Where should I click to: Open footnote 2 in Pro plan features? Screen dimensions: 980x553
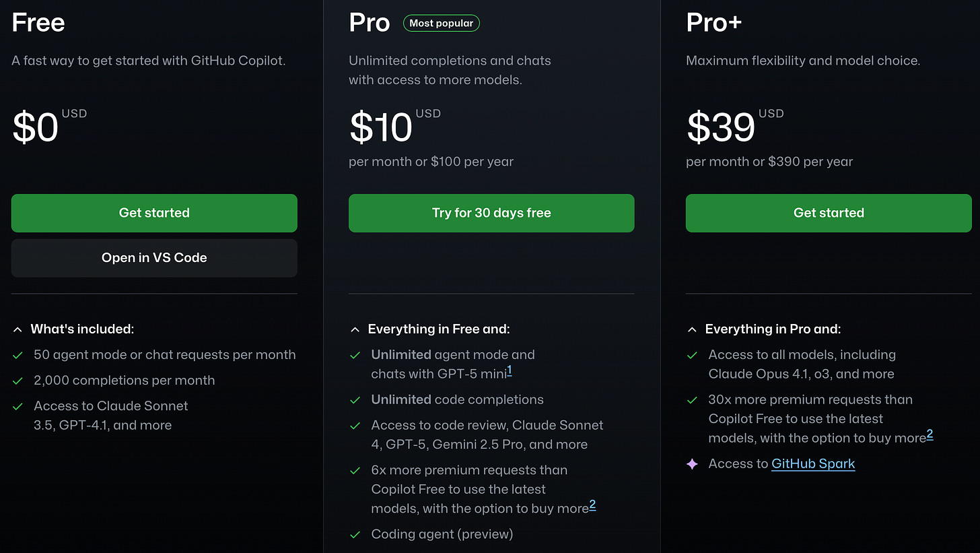593,505
